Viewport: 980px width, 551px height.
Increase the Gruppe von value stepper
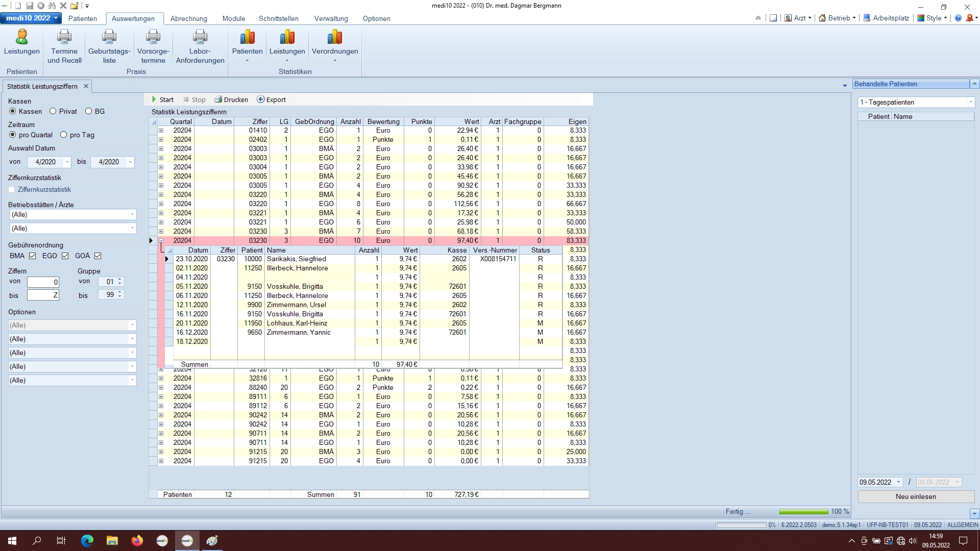(x=120, y=280)
